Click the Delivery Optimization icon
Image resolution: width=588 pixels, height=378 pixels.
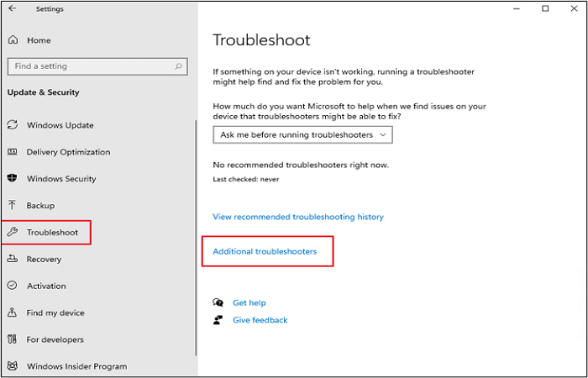point(13,152)
